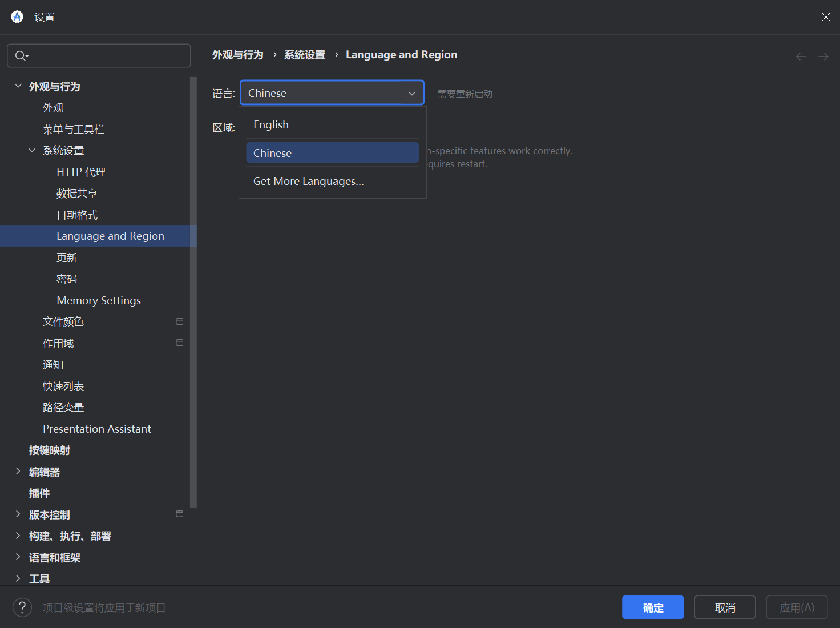Click the forward navigation arrow
The image size is (840, 628).
point(823,56)
